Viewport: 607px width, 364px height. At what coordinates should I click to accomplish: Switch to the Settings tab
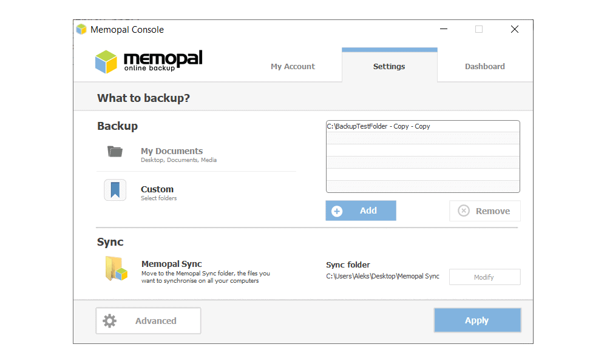(390, 65)
